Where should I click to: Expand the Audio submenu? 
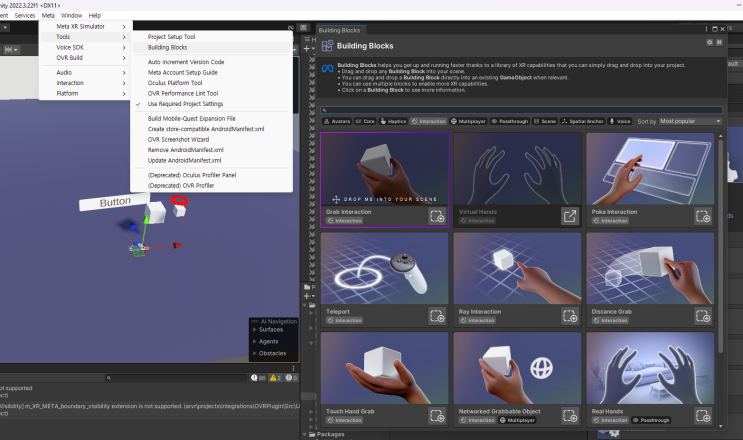point(85,72)
